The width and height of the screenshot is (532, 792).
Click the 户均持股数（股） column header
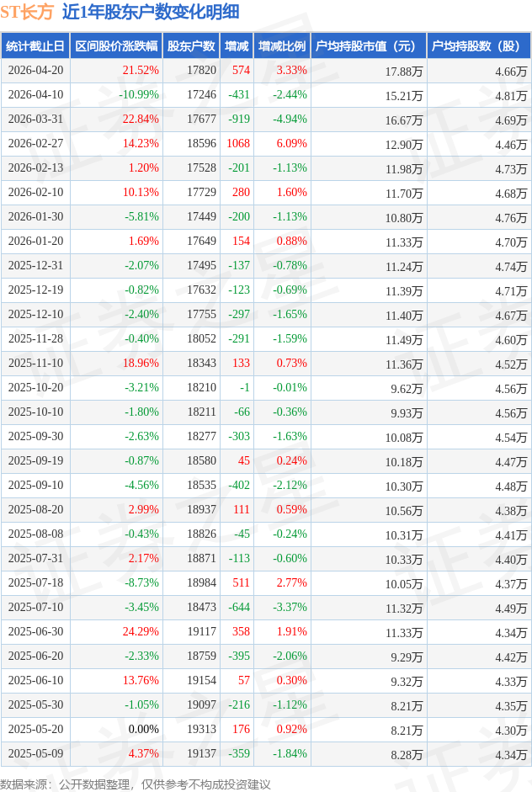(x=476, y=46)
